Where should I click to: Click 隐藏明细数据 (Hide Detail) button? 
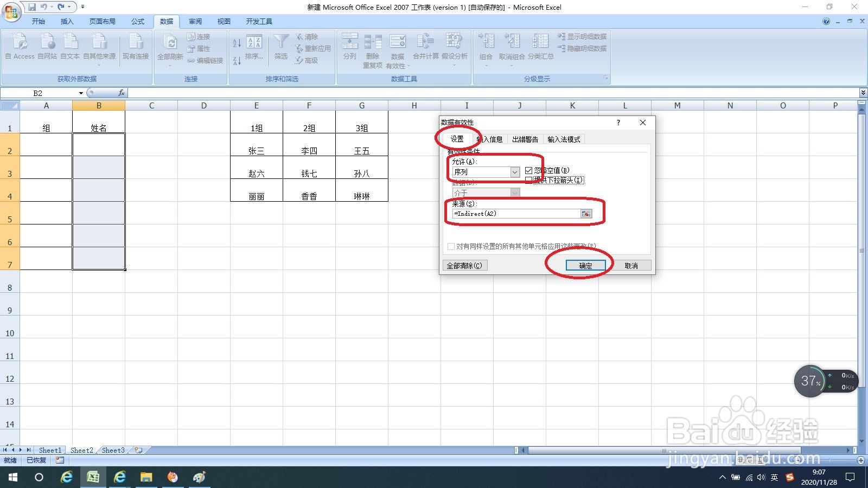click(x=582, y=48)
